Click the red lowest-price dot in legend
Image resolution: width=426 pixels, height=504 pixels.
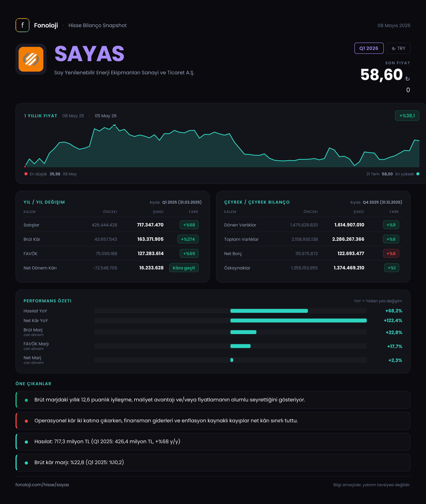pos(26,174)
